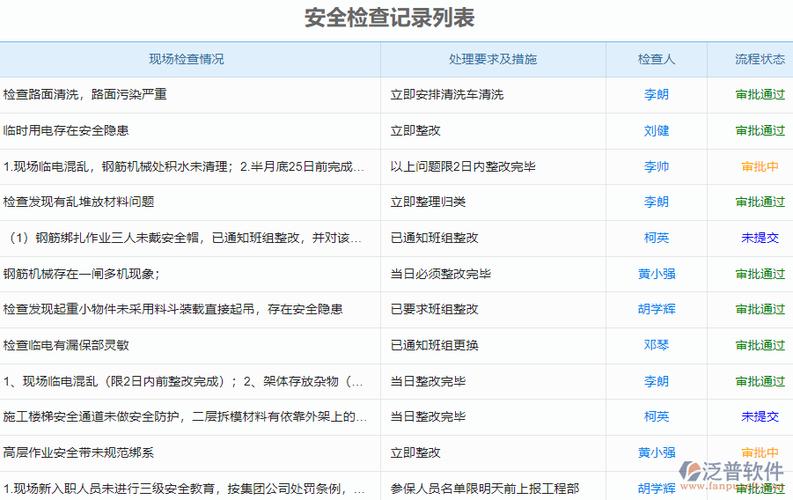Click the measure 已要求班组整改
The width and height of the screenshot is (793, 500).
coord(434,309)
